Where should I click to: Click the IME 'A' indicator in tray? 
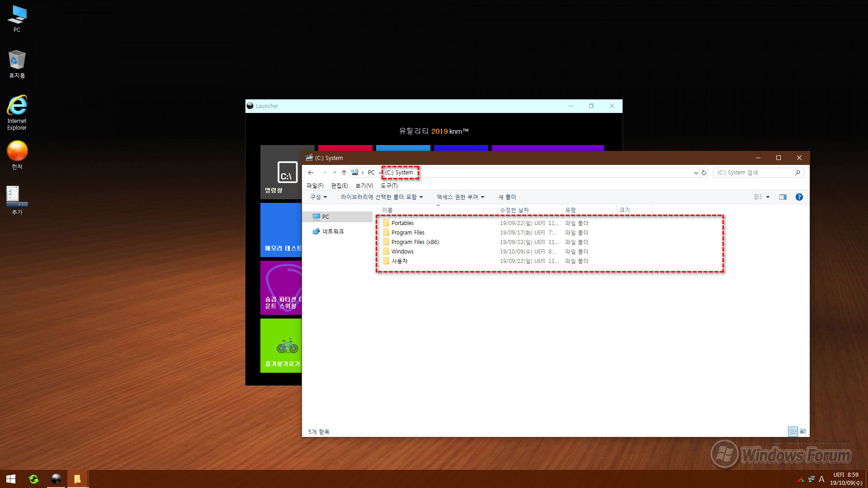(x=821, y=479)
